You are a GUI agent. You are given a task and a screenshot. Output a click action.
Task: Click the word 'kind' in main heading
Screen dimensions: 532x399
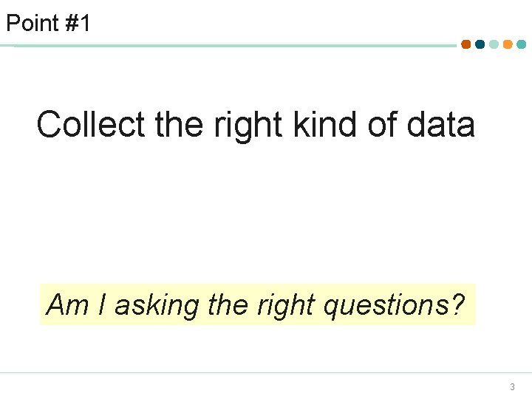[x=324, y=124]
